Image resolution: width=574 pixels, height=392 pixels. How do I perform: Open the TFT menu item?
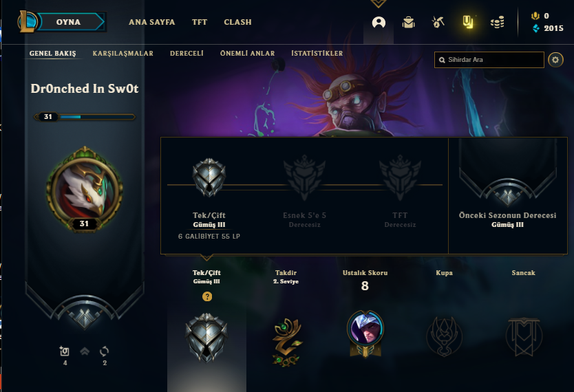click(200, 22)
